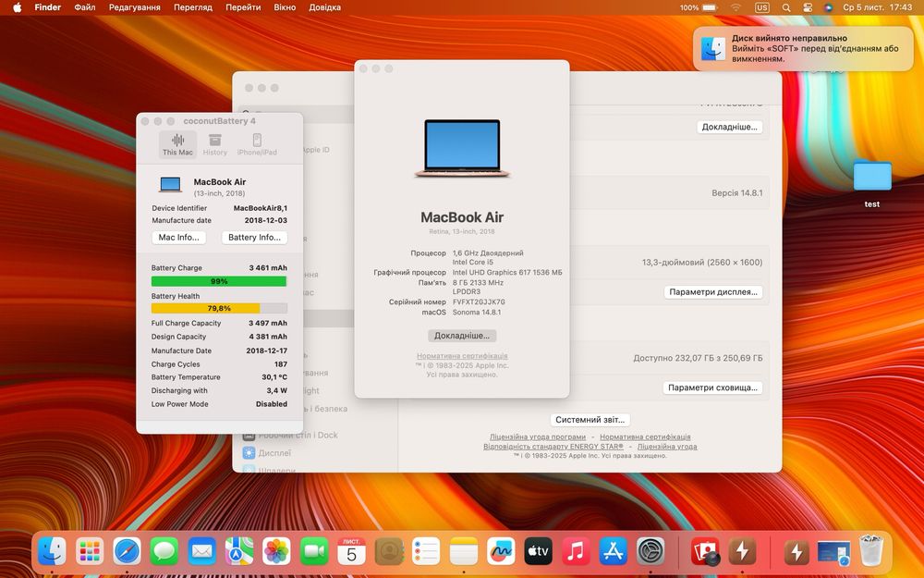Open the ENERGY STAR compliance link
The height and width of the screenshot is (578, 924).
coord(553,447)
